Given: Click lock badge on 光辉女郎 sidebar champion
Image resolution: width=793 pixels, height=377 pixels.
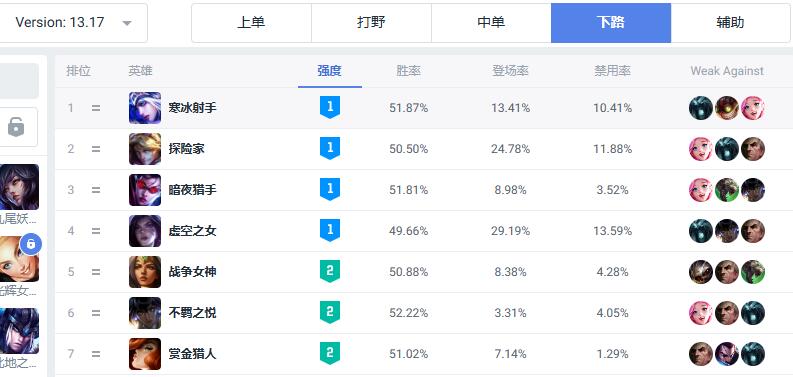Looking at the screenshot, I should pyautogui.click(x=31, y=244).
